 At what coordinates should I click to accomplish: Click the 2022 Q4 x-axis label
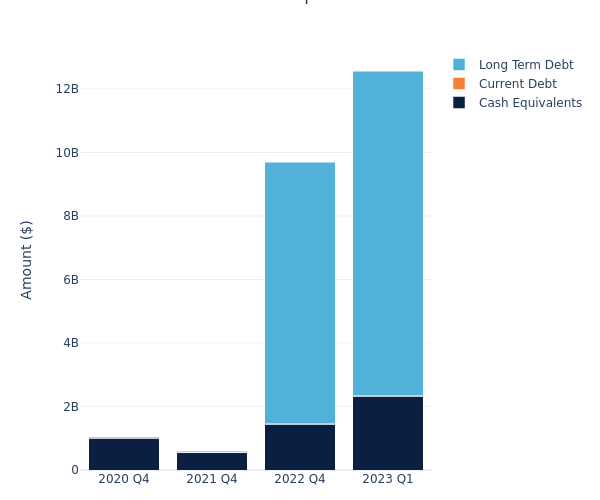pos(300,479)
